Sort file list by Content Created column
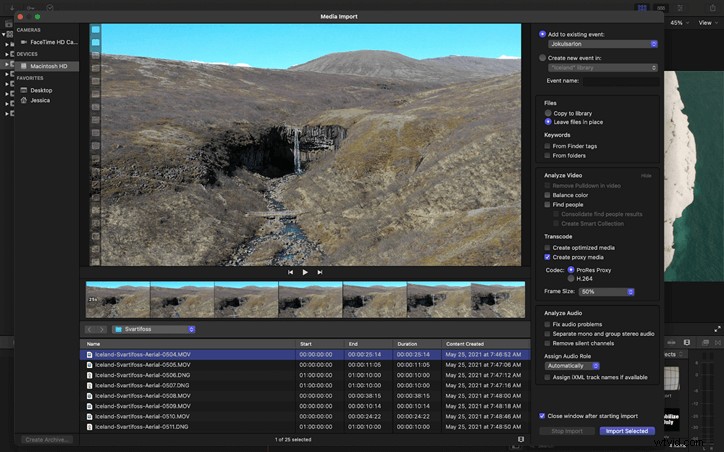724x452 pixels. [x=485, y=344]
